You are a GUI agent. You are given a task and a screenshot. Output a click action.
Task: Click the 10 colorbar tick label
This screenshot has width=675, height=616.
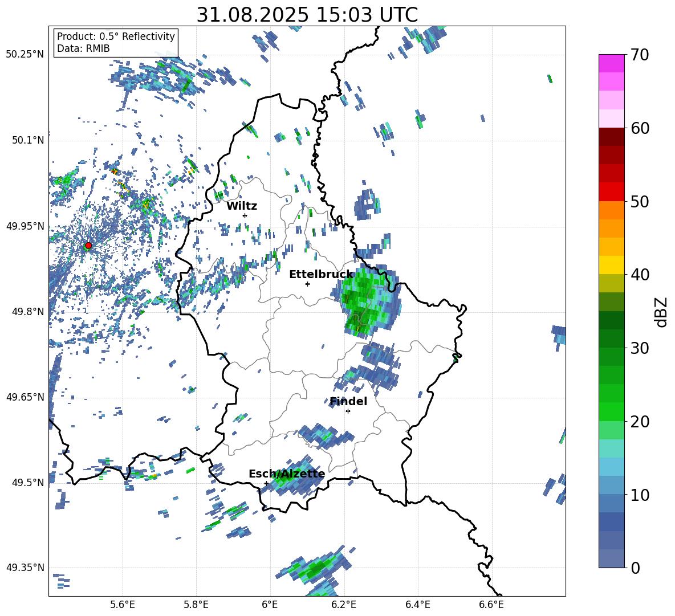[640, 495]
